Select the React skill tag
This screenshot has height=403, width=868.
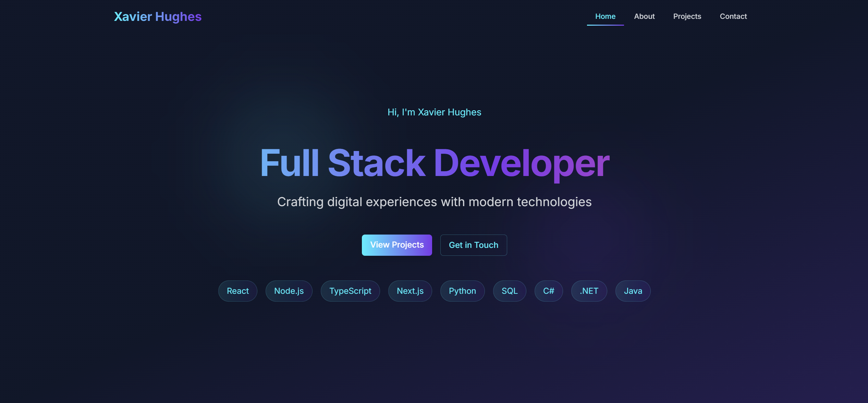click(238, 291)
